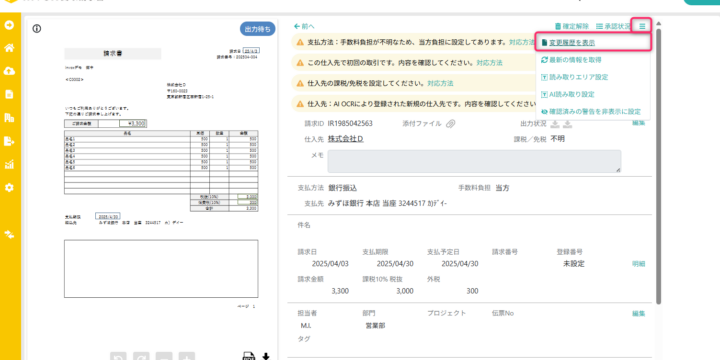Image resolution: width=720 pixels, height=360 pixels.
Task: Click 登録番号 value 未設定
Action: pyautogui.click(x=574, y=264)
